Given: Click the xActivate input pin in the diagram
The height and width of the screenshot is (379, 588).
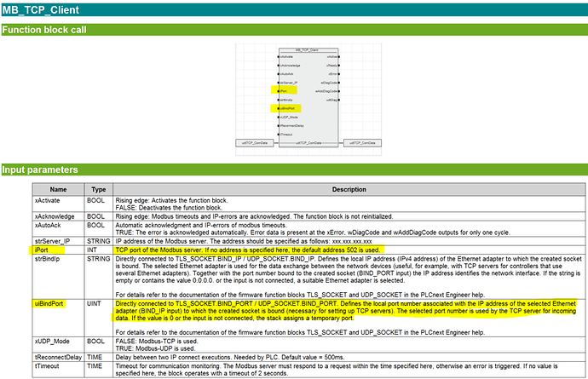Looking at the screenshot, I should pos(285,57).
